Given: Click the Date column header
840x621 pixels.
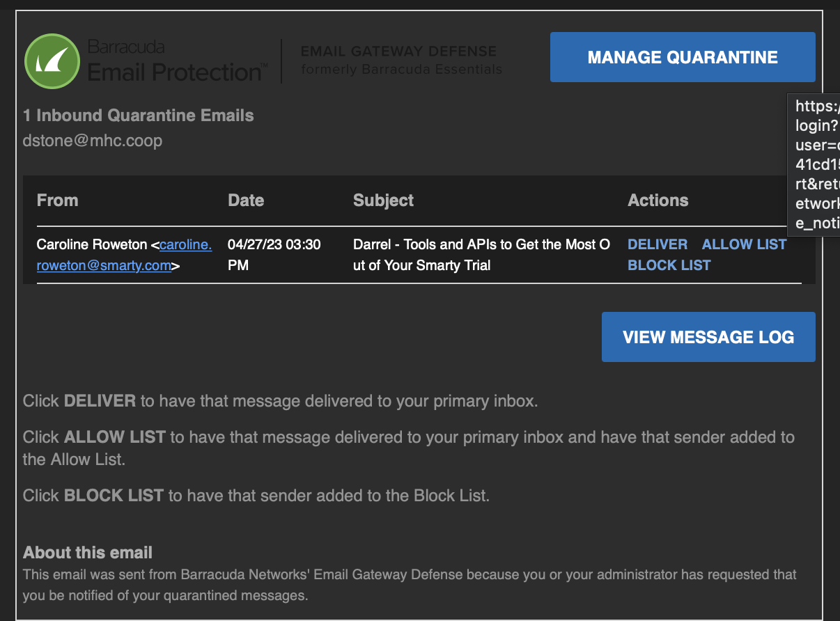Looking at the screenshot, I should tap(245, 201).
